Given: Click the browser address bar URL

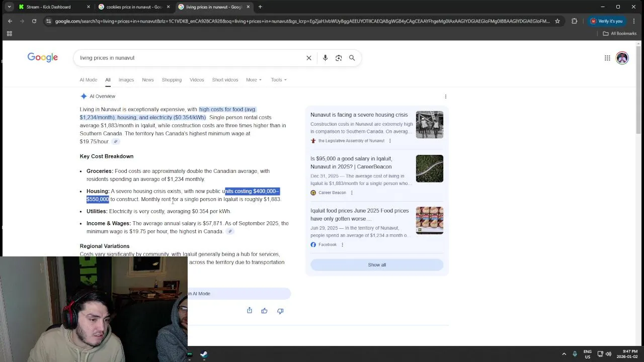Looking at the screenshot, I should (302, 21).
